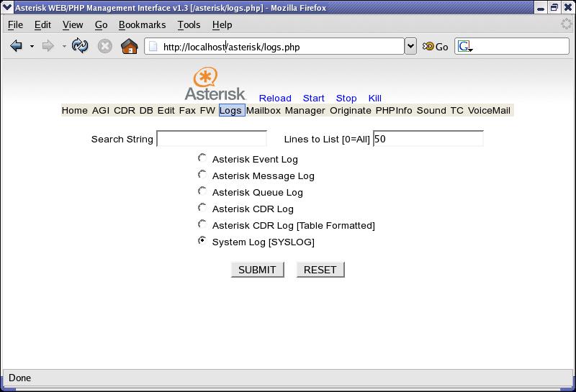Choose the Asterisk Queue Log option

click(202, 191)
